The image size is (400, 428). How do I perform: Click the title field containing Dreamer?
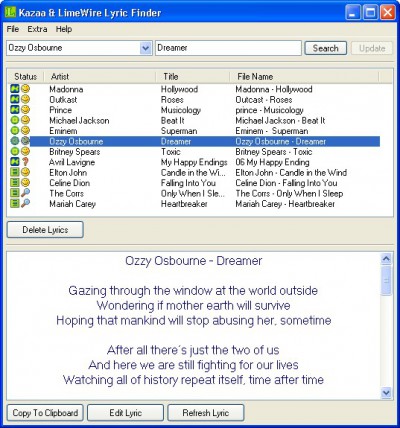[228, 48]
